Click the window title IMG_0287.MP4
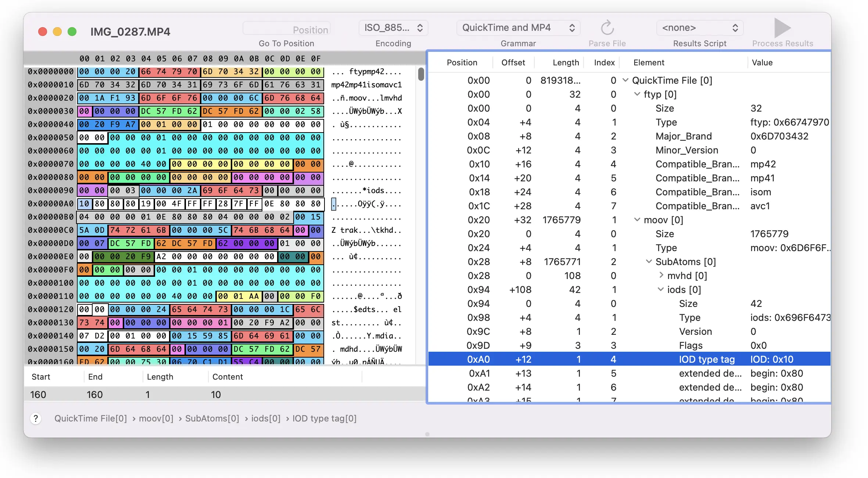The height and width of the screenshot is (478, 868). [130, 32]
